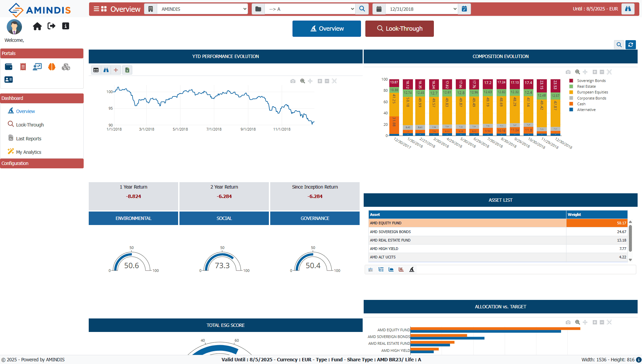This screenshot has width=642, height=364.
Task: Click the refresh button above Composition Evolution
Action: pyautogui.click(x=631, y=45)
